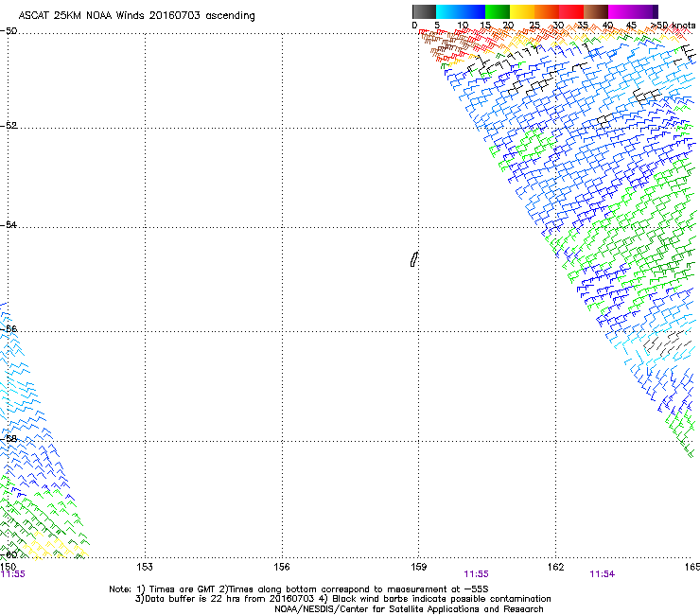Viewport: 700px width, 615px height.
Task: Click the ASCAT 25KM NOAA Winds title
Action: pos(136,16)
